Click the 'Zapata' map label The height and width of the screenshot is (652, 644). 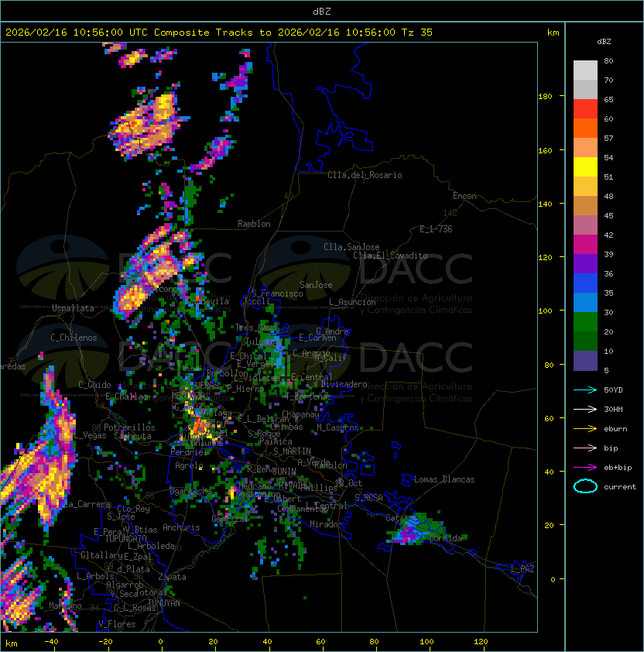tap(172, 577)
